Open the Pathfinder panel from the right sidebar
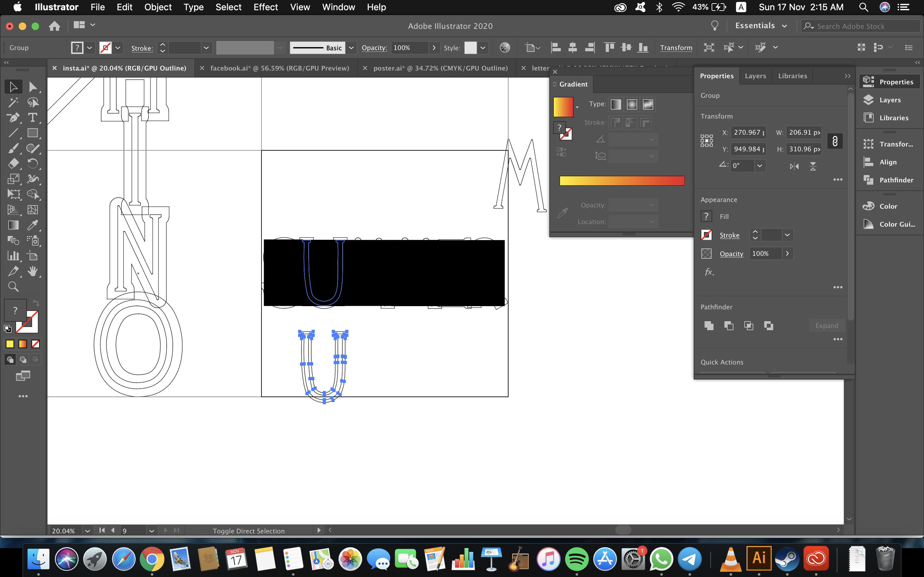Viewport: 924px width, 577px height. (x=890, y=180)
